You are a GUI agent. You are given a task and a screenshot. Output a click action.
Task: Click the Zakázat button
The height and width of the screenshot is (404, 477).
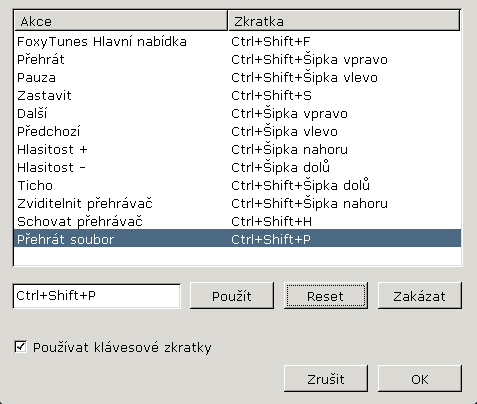coord(420,296)
